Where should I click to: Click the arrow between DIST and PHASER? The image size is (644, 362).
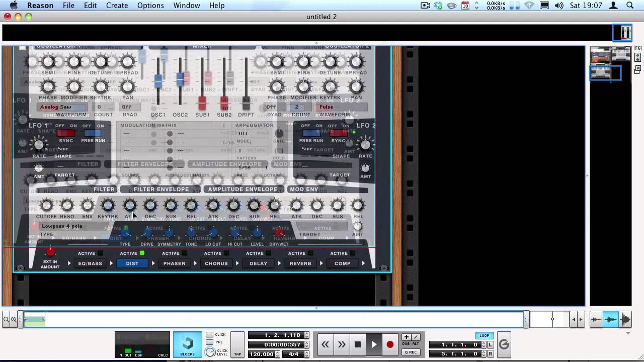tap(153, 263)
